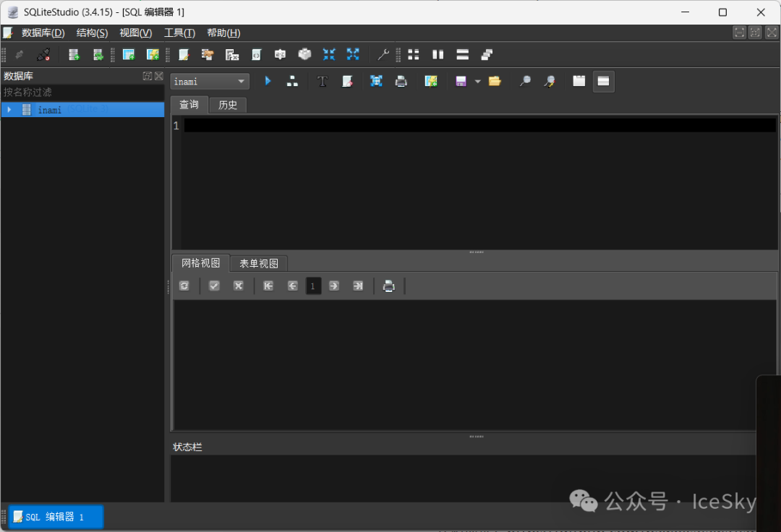Switch to the 历史 tab
The height and width of the screenshot is (532, 781).
click(228, 105)
